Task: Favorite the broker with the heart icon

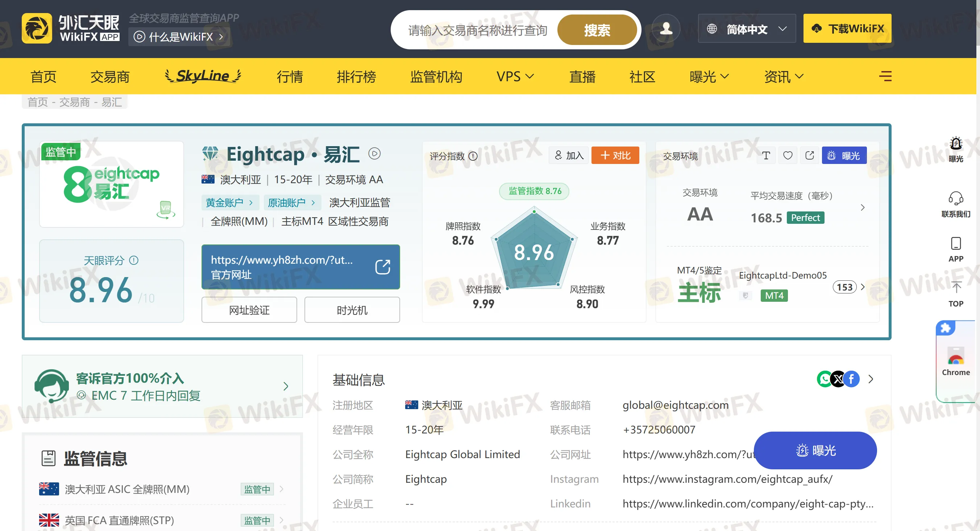Action: [788, 155]
